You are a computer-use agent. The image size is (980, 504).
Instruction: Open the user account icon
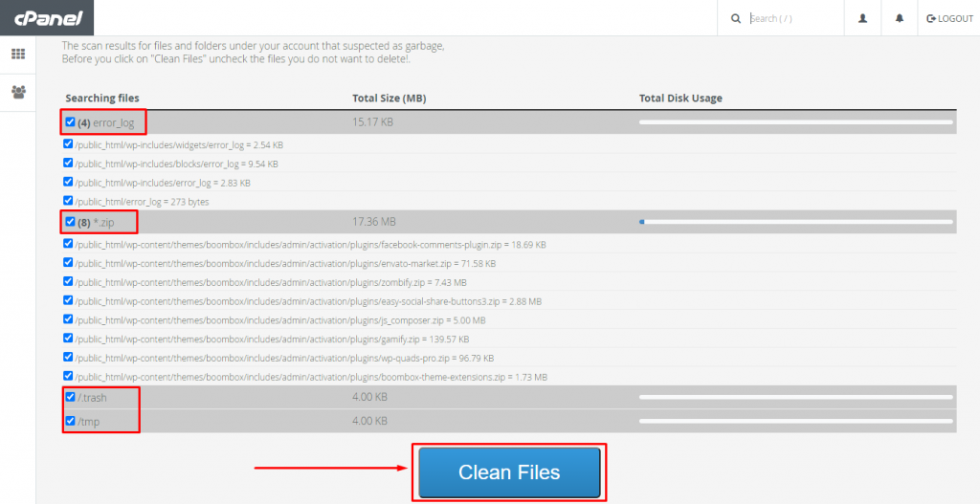862,18
